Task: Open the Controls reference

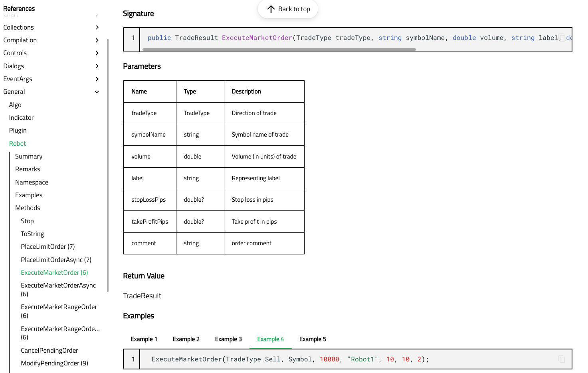Action: coord(15,53)
